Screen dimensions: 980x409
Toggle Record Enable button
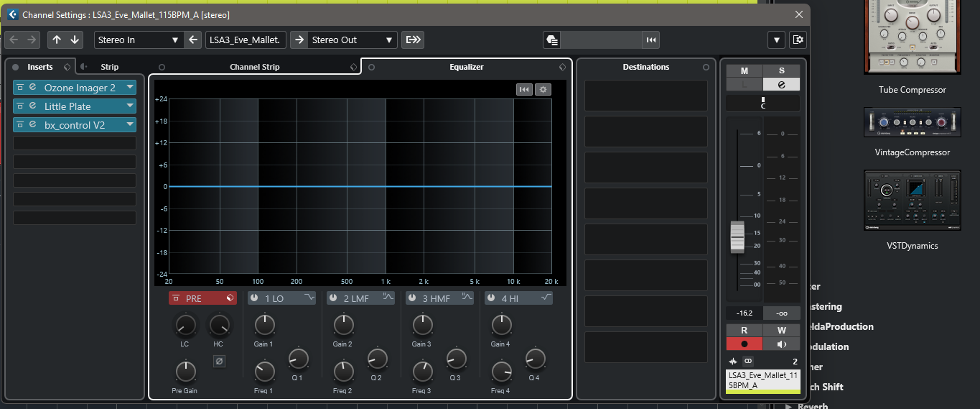click(744, 344)
